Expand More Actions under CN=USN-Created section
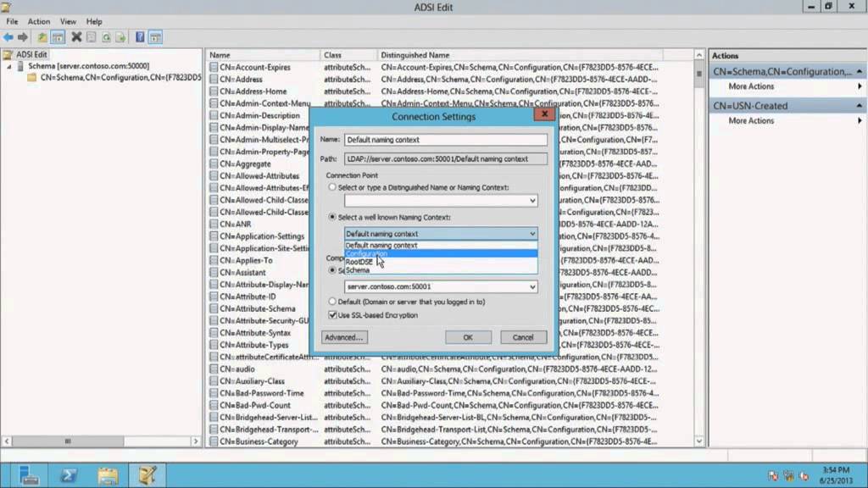 click(x=751, y=120)
